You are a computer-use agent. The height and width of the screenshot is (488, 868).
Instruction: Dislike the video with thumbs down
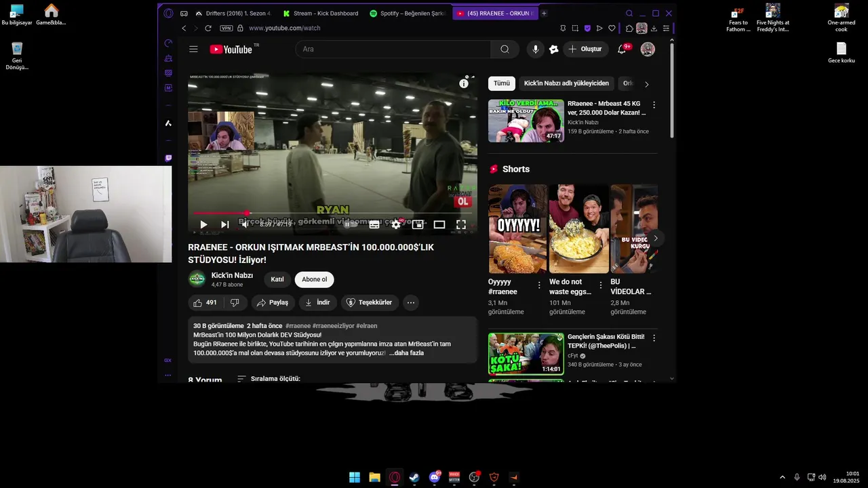coord(235,302)
